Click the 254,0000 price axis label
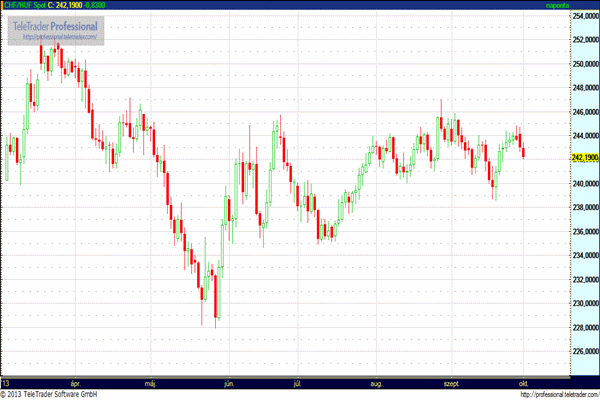The height and width of the screenshot is (400, 600). coord(585,17)
